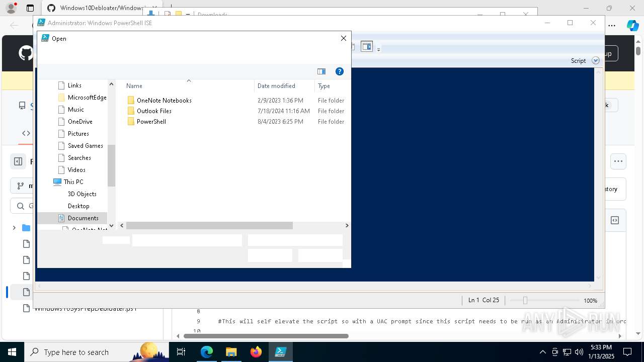Click GitHub logo in Edge page
Viewport: 644px width, 362px height.
[26, 53]
